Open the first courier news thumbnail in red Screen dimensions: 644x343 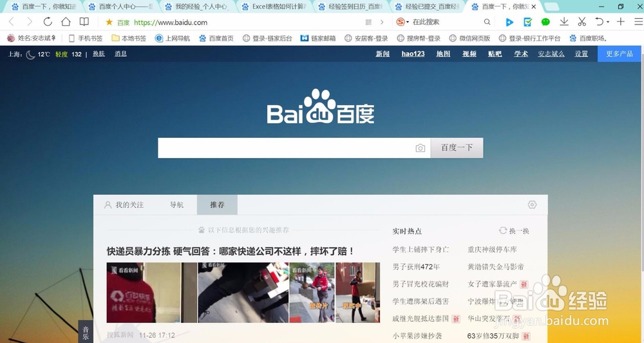(151, 293)
